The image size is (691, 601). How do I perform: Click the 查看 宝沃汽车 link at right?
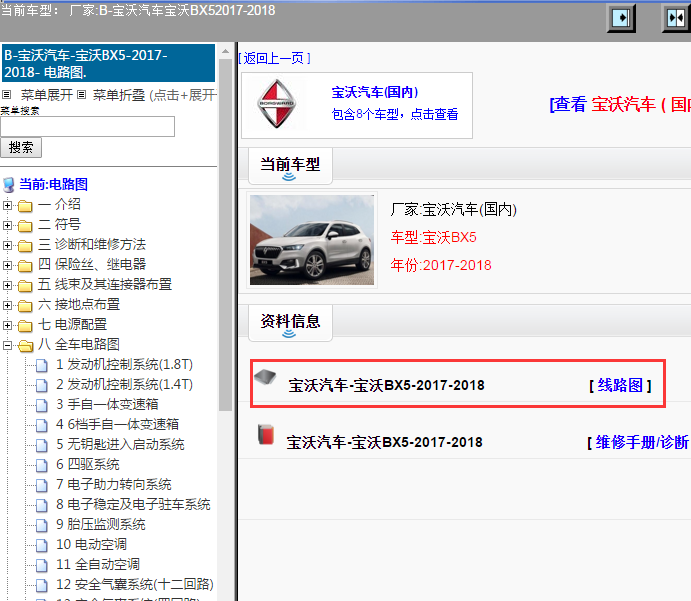[620, 104]
